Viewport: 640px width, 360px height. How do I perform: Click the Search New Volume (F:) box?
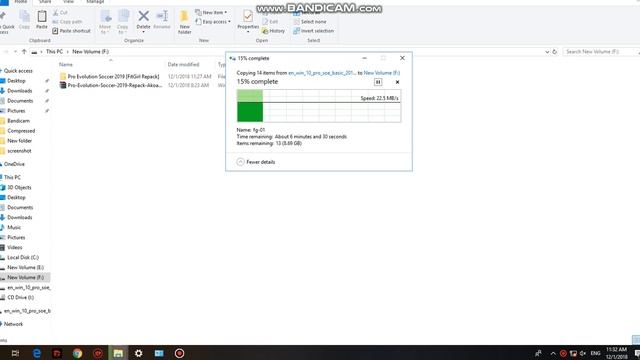click(598, 52)
